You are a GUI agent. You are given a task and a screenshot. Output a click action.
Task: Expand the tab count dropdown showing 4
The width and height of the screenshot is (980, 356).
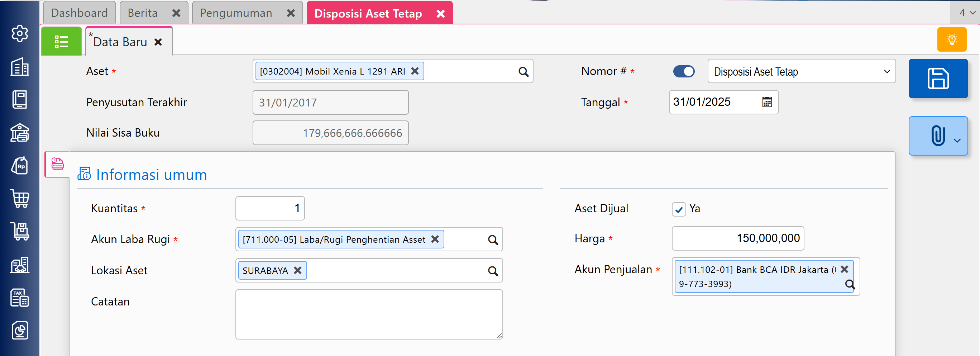[x=966, y=13]
